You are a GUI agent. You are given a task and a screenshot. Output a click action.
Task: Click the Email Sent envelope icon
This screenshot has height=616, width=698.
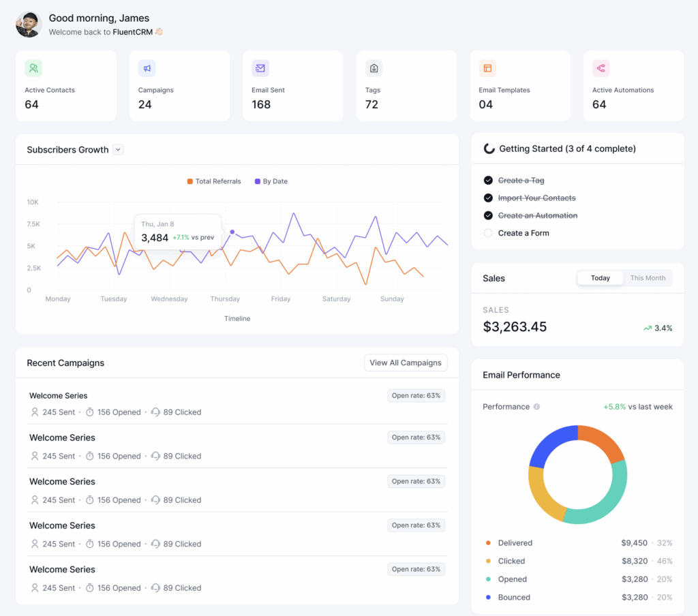pos(260,68)
